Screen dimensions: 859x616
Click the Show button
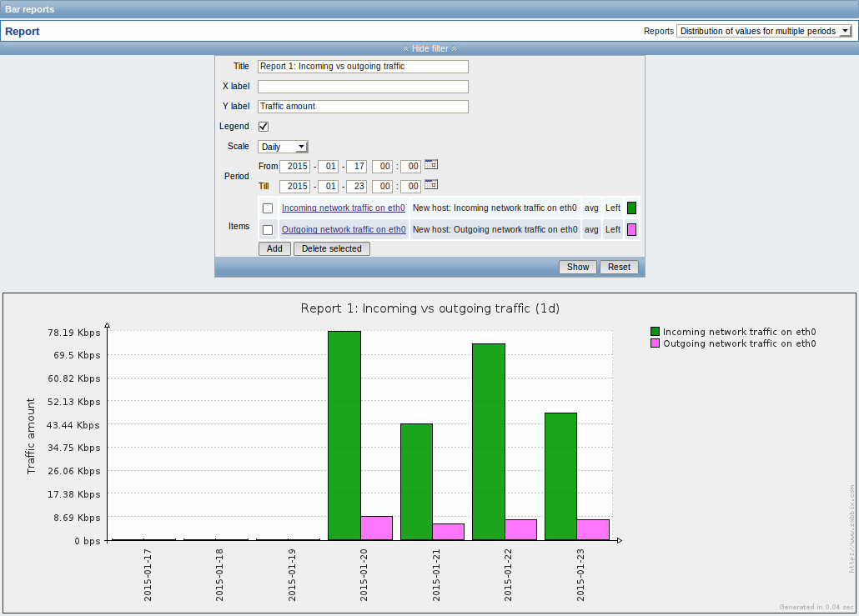[x=578, y=268]
